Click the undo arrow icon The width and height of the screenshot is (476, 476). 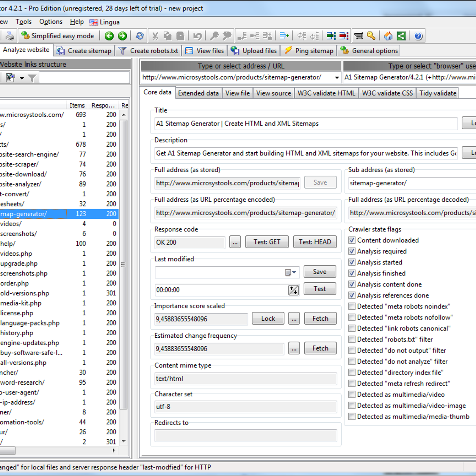point(197,36)
